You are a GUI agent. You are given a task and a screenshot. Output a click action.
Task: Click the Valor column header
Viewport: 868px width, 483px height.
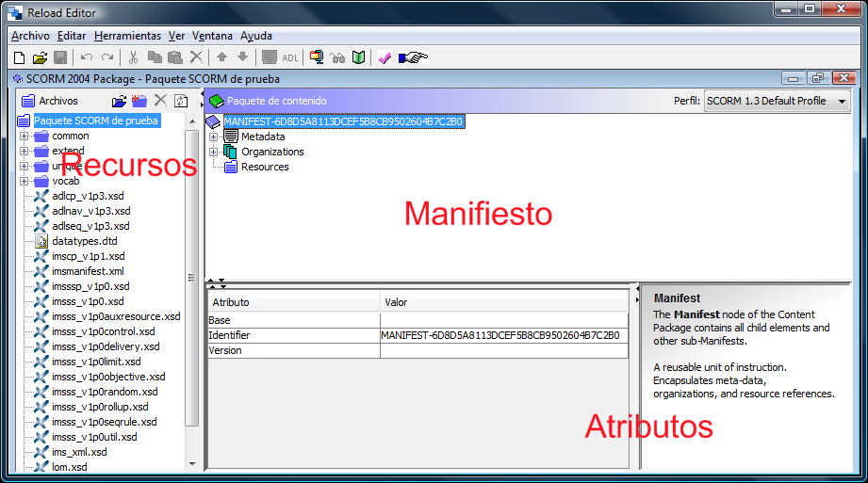tap(504, 302)
